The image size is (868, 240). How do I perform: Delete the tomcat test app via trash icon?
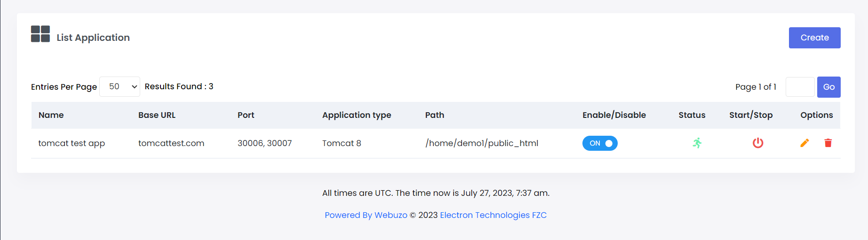pyautogui.click(x=828, y=143)
